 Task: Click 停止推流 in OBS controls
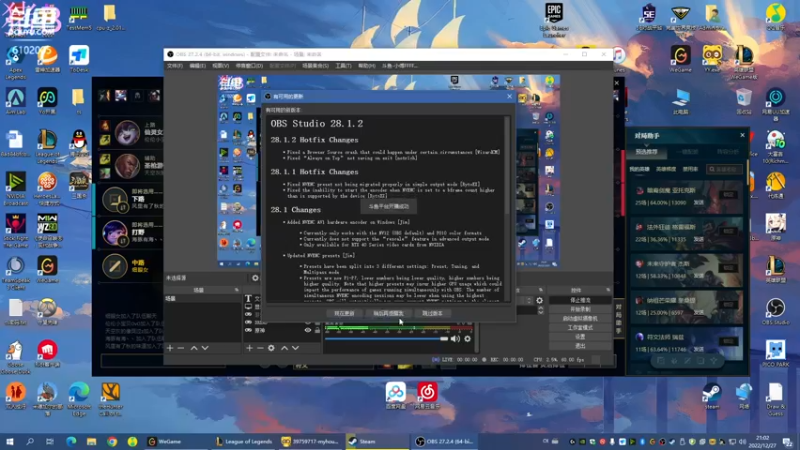(x=580, y=300)
